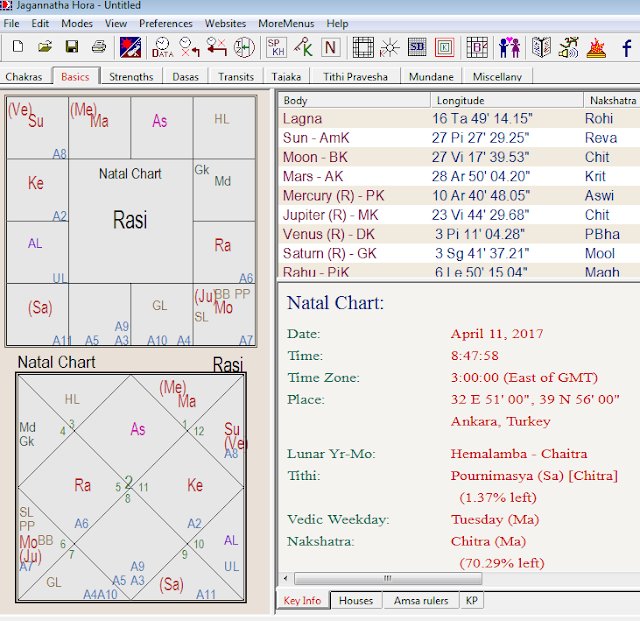Click the K starburst rays icon
Screen dimensions: 640x621
click(390, 47)
